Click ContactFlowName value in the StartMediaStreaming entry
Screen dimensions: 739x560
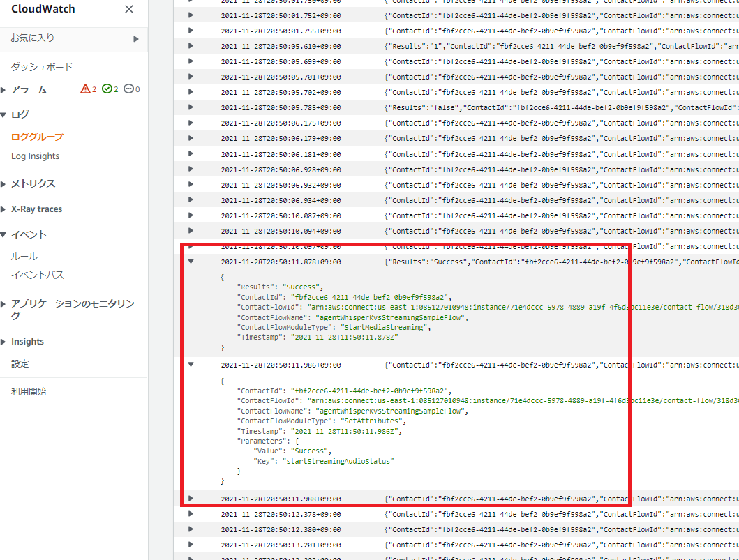tap(390, 317)
